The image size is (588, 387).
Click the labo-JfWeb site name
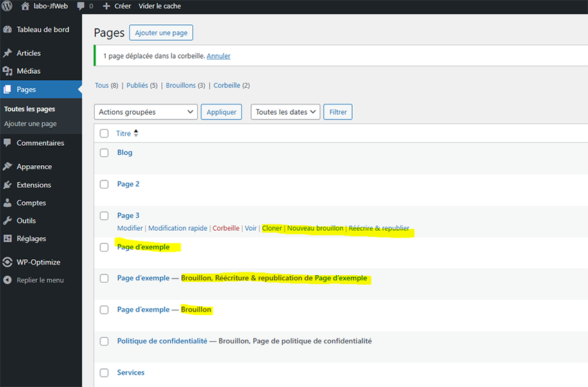pos(50,6)
